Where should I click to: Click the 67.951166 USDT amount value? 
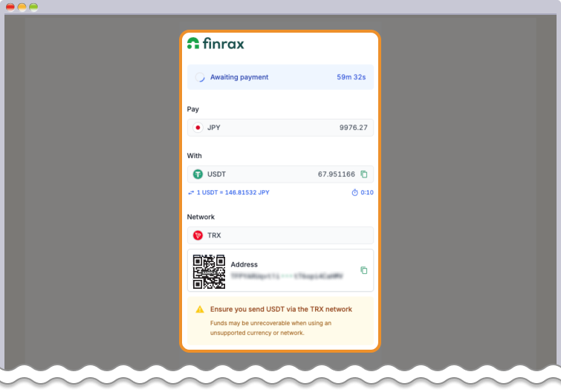[336, 174]
